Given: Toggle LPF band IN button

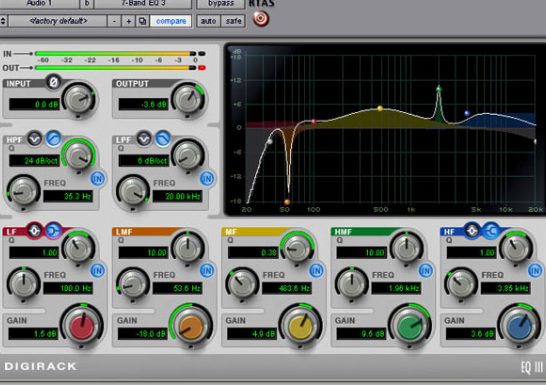Looking at the screenshot, I should [x=207, y=179].
